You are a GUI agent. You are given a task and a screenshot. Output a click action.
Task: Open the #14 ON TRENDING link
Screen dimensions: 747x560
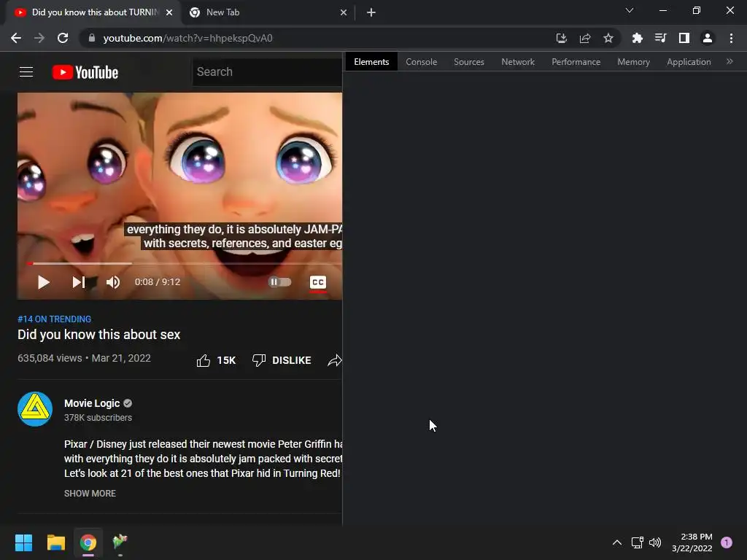click(54, 319)
